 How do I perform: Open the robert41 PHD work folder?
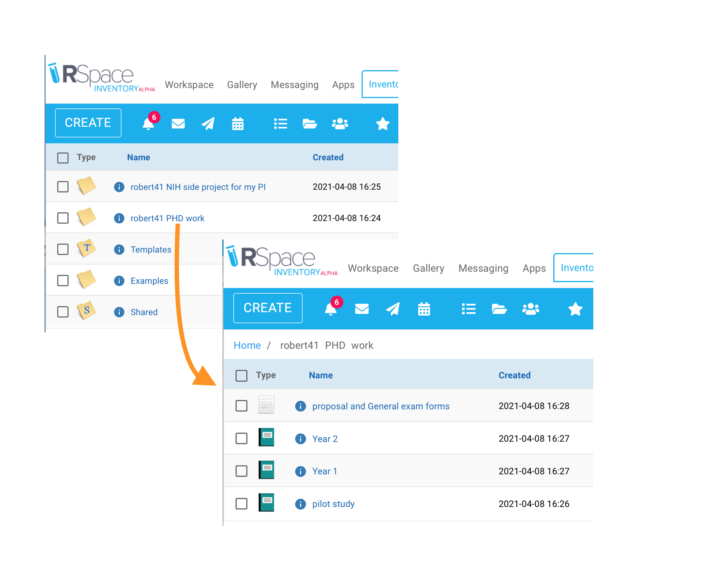(167, 218)
